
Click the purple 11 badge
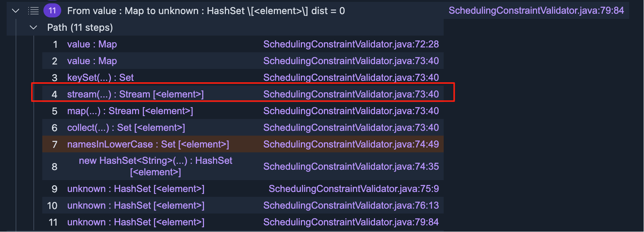(x=52, y=11)
